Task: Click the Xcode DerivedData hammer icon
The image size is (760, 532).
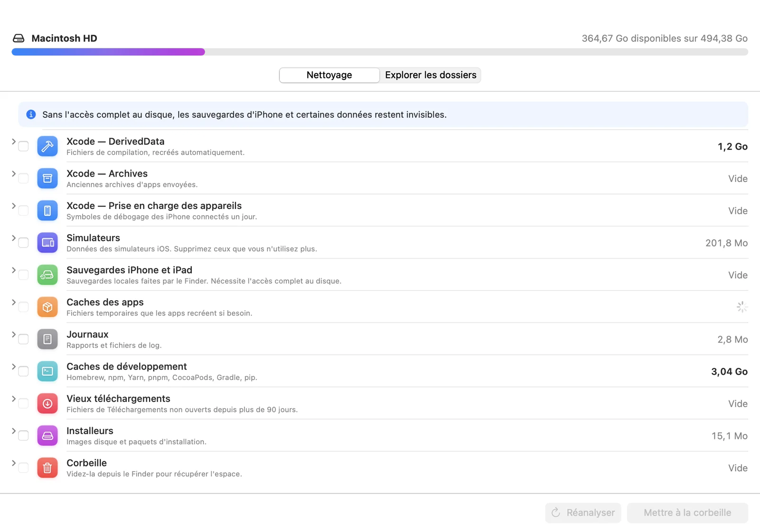Action: (x=47, y=146)
